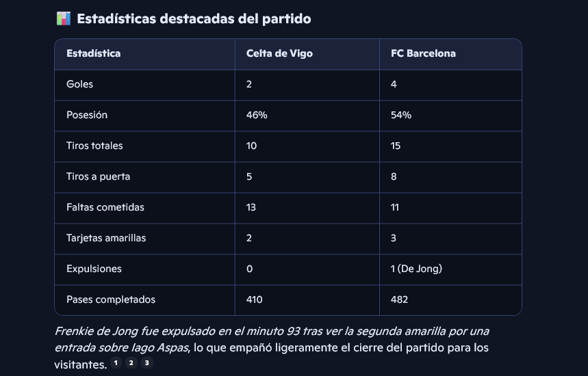Click the 'Tiros a puerta' row label
Screen dimensions: 588x376
click(98, 176)
